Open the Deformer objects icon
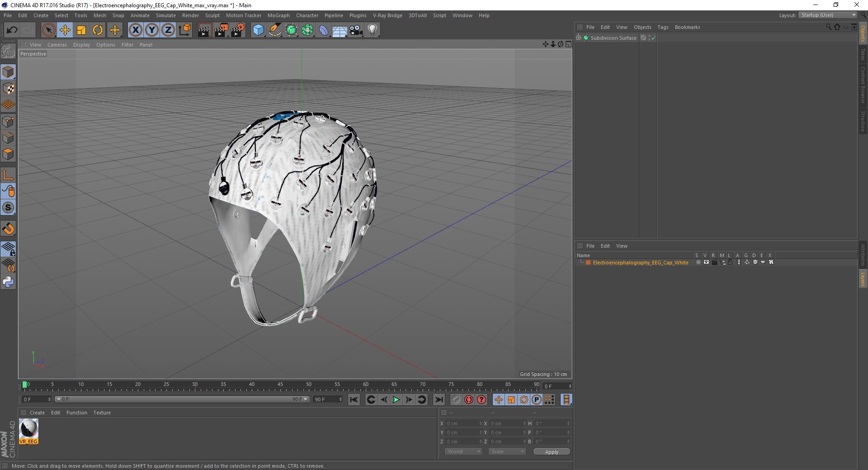868x470 pixels. [324, 30]
